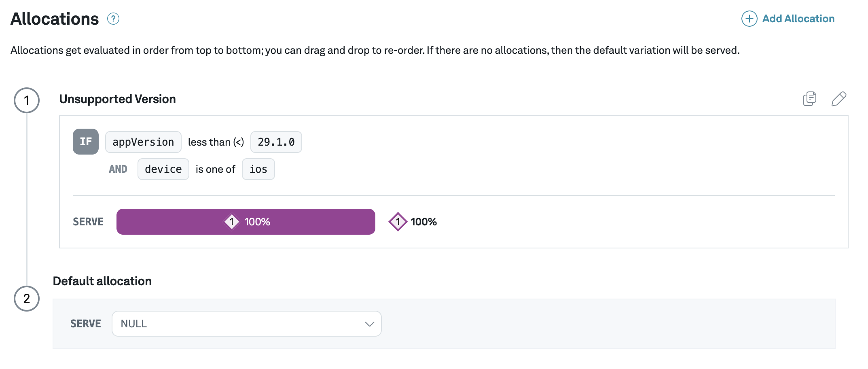The width and height of the screenshot is (868, 369).
Task: Click the Unsupported Version allocation title
Action: coord(117,99)
